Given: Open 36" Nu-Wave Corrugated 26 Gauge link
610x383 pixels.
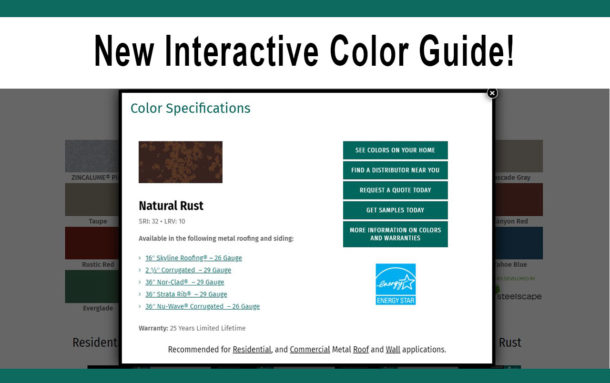Looking at the screenshot, I should [x=203, y=306].
